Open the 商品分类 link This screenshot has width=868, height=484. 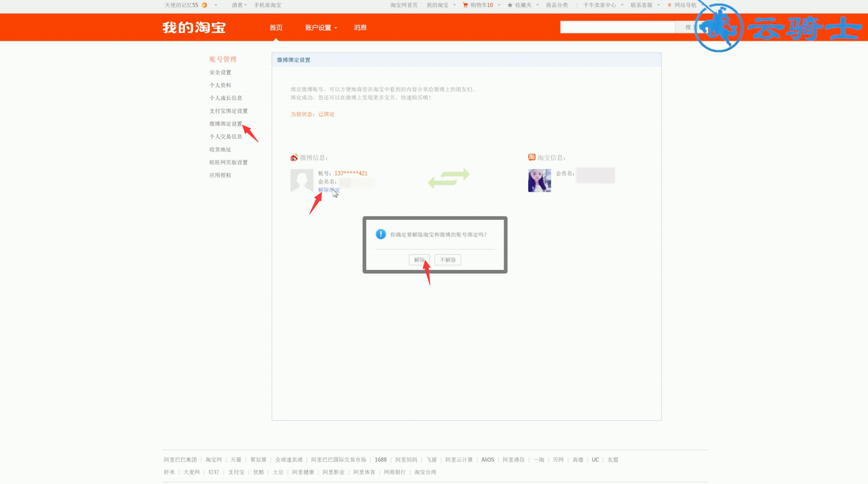point(557,5)
